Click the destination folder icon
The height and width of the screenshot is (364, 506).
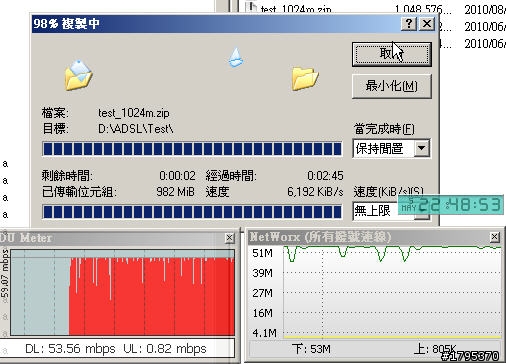coord(305,78)
